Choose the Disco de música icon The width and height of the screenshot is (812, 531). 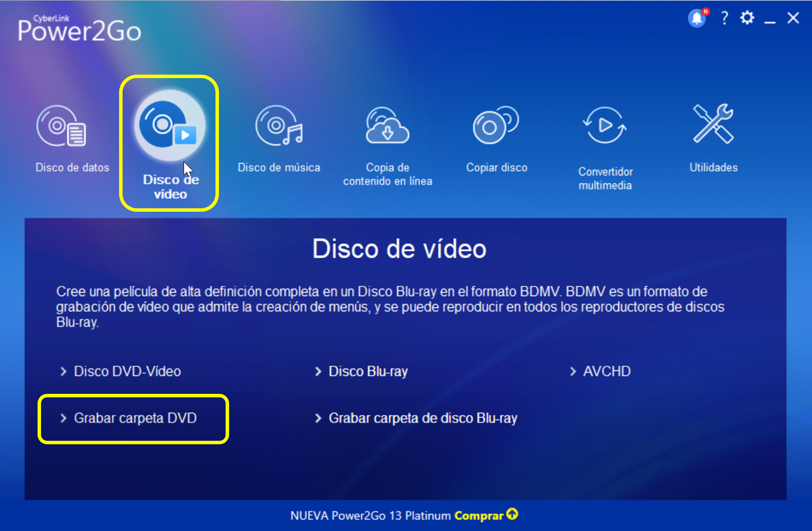click(x=279, y=126)
